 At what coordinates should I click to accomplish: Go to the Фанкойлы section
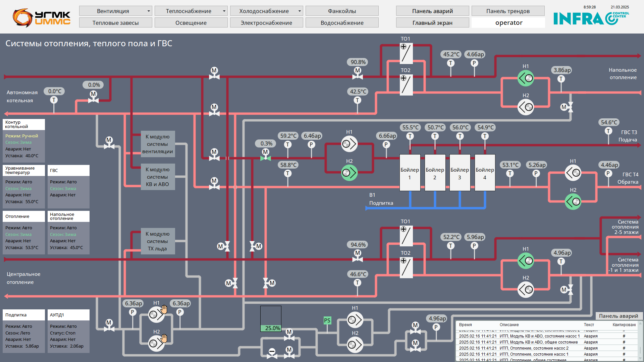click(342, 11)
